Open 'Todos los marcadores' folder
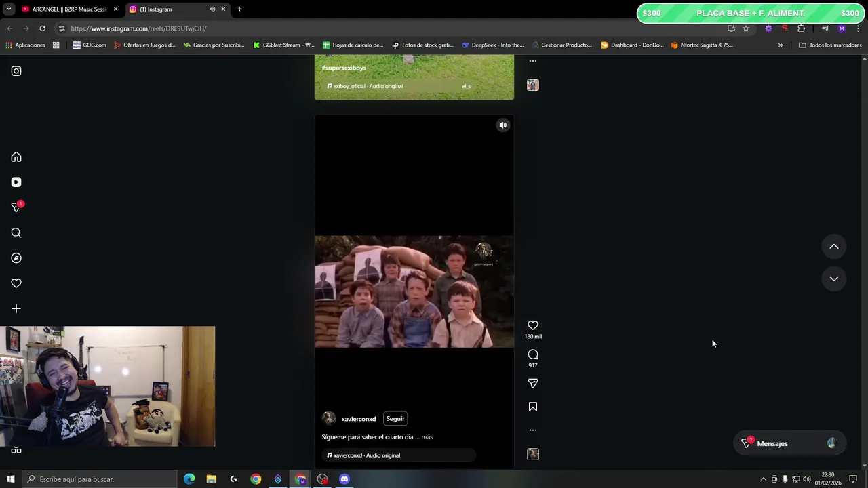 click(830, 45)
